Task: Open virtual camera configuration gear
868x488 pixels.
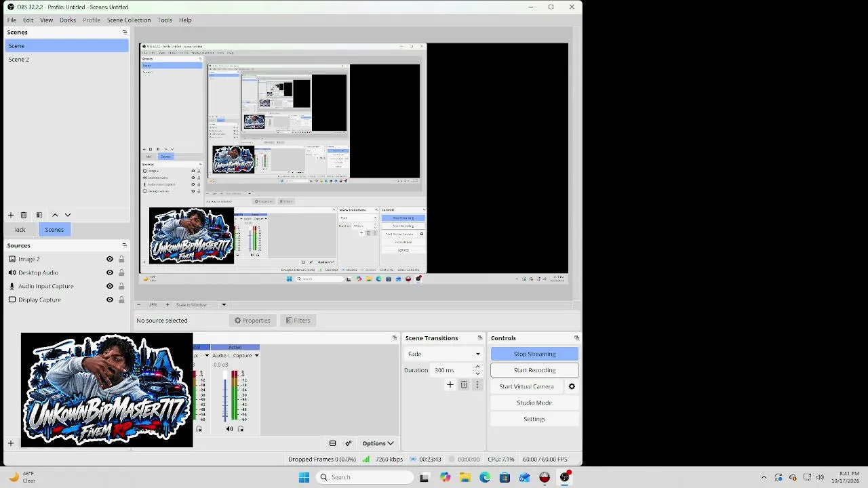Action: [x=572, y=386]
